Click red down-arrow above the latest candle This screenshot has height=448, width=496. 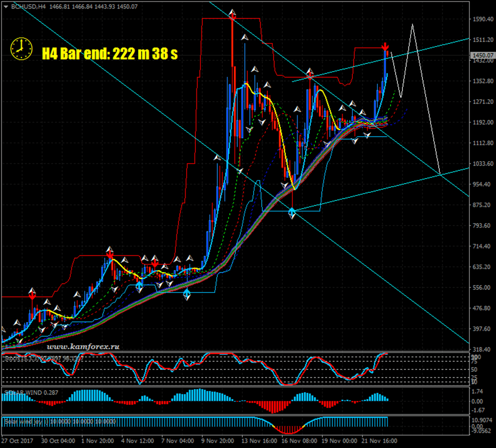pyautogui.click(x=385, y=47)
